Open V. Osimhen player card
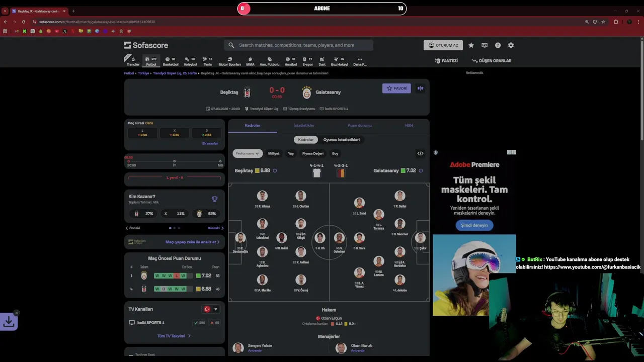Screen dimensions: 644x362 [x=339, y=242]
